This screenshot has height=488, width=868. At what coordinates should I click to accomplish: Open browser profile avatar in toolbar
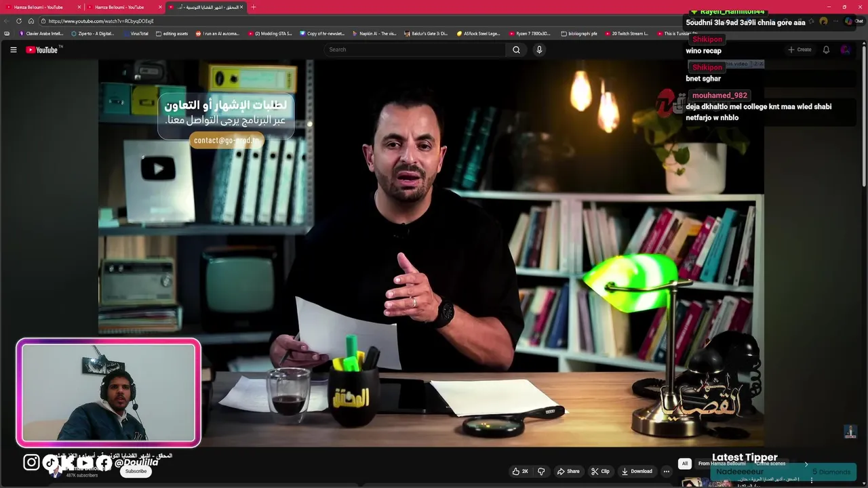click(x=823, y=21)
